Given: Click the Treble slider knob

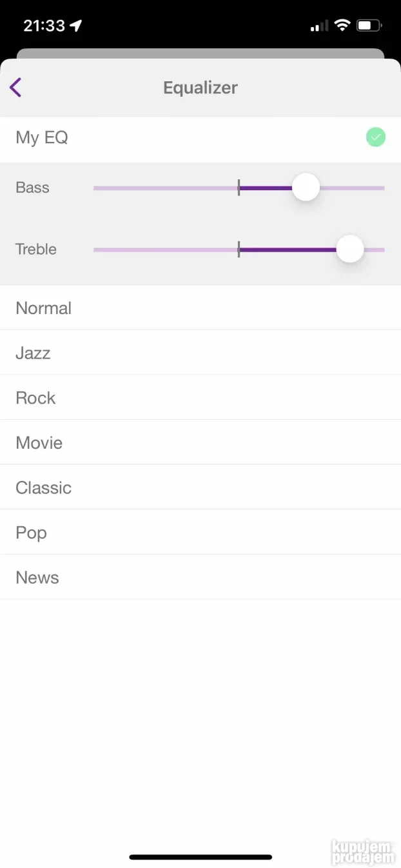Looking at the screenshot, I should point(350,250).
